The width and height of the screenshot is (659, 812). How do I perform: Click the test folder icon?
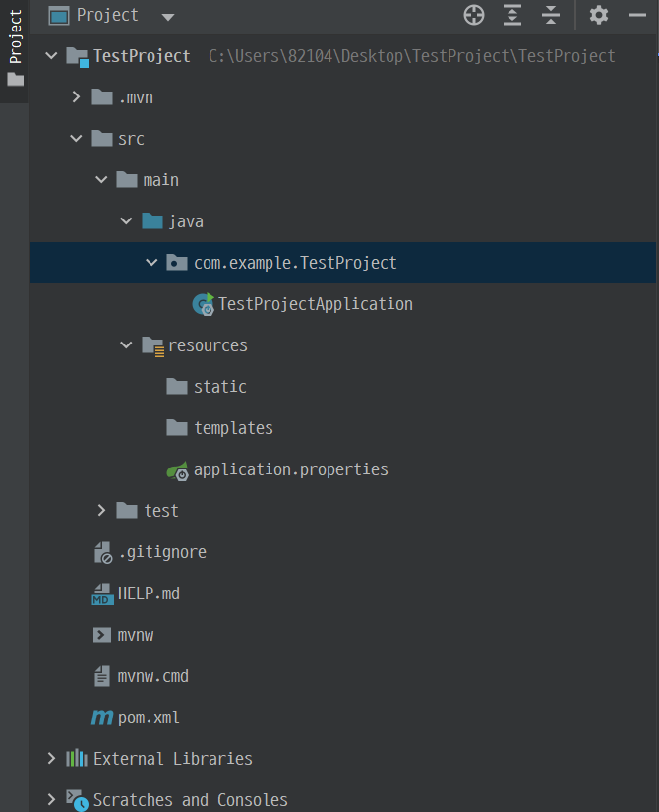(127, 511)
